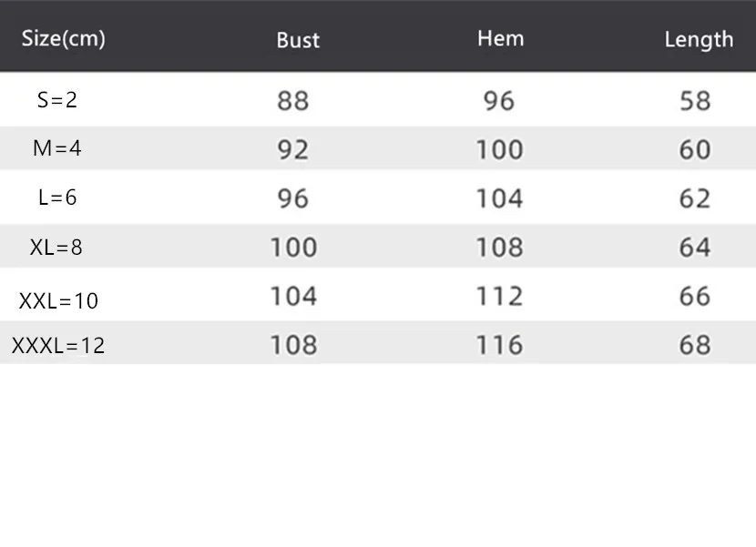Select bust value 100 in XL row
756x547 pixels.
[x=293, y=248]
